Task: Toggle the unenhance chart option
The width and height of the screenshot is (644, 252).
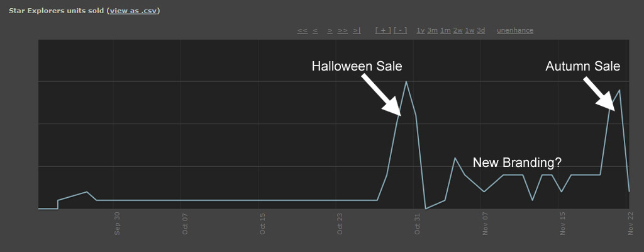Action: pyautogui.click(x=515, y=30)
